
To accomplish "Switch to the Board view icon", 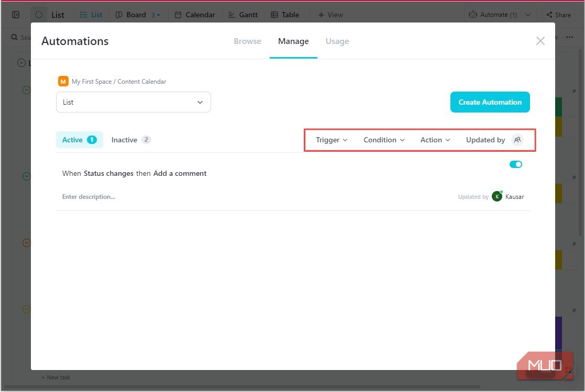I will (120, 15).
